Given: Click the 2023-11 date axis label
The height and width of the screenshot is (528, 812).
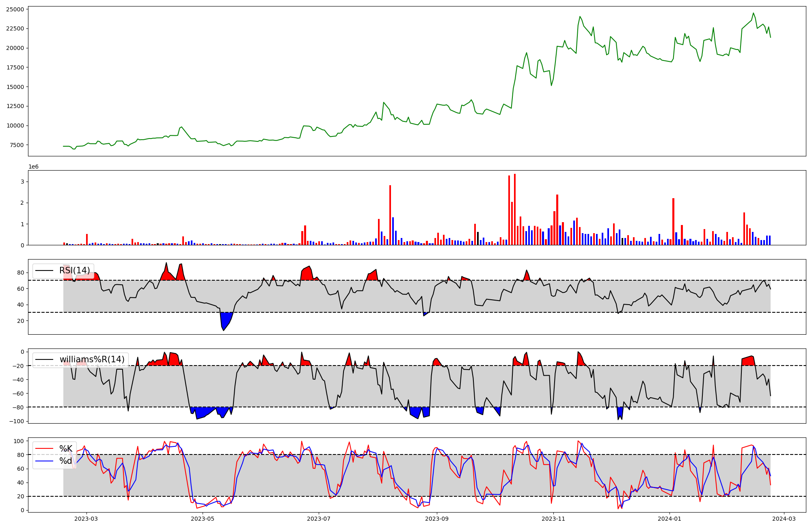Looking at the screenshot, I should (553, 519).
